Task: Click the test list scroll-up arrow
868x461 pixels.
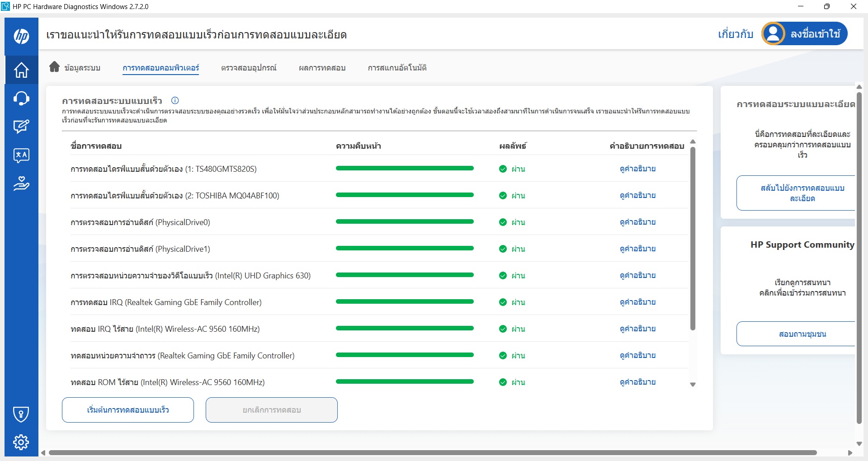Action: pyautogui.click(x=693, y=142)
